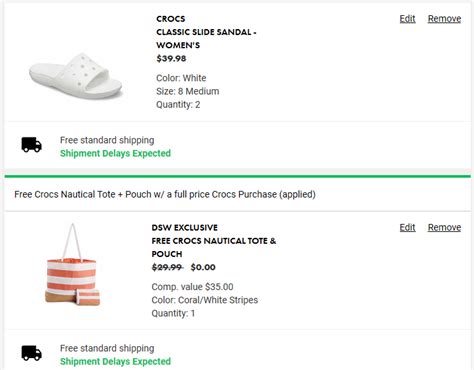
Task: Click the DSW Exclusive brand label
Action: (x=185, y=228)
